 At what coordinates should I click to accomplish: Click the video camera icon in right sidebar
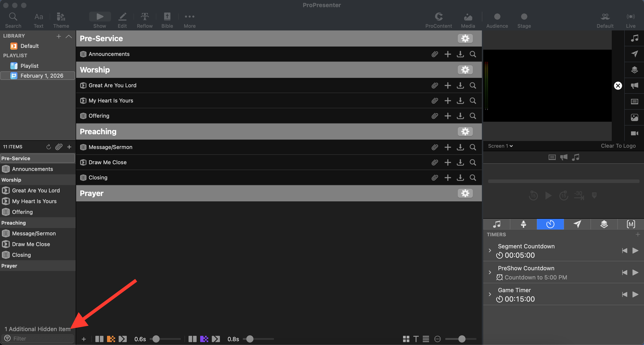point(634,133)
